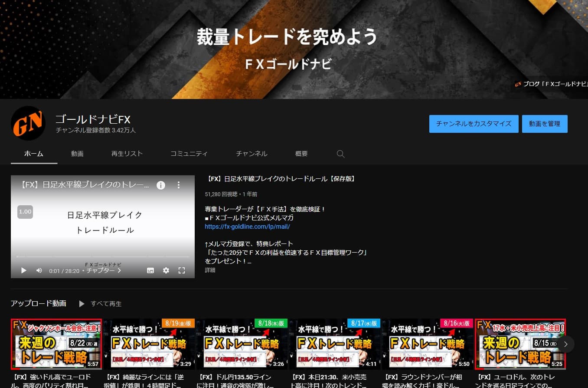The image size is (588, 388).
Task: Open video player three-dot menu
Action: pyautogui.click(x=178, y=185)
